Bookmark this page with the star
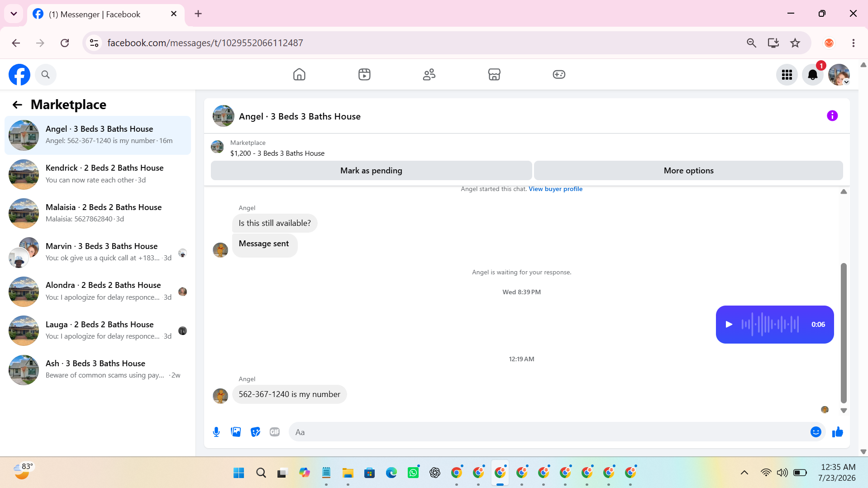 coord(795,43)
